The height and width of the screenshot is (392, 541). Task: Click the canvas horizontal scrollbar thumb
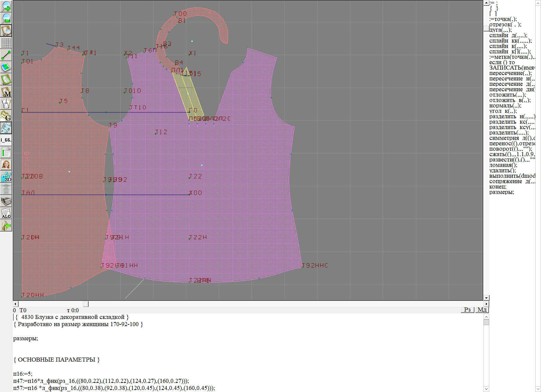tap(86, 304)
